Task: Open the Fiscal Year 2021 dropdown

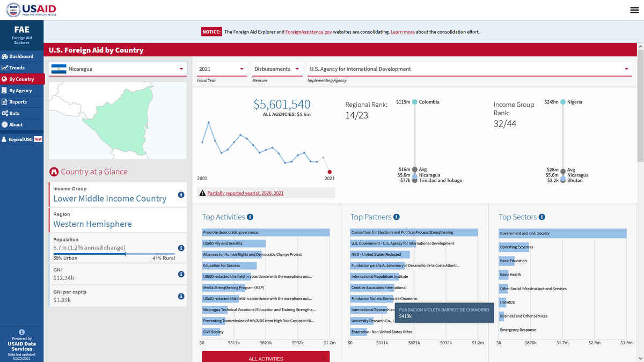Action: click(x=222, y=69)
